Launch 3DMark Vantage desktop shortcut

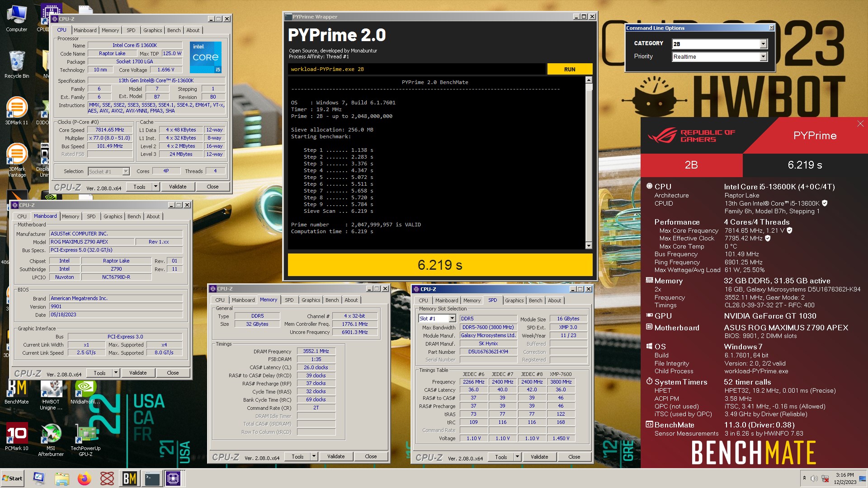click(17, 160)
